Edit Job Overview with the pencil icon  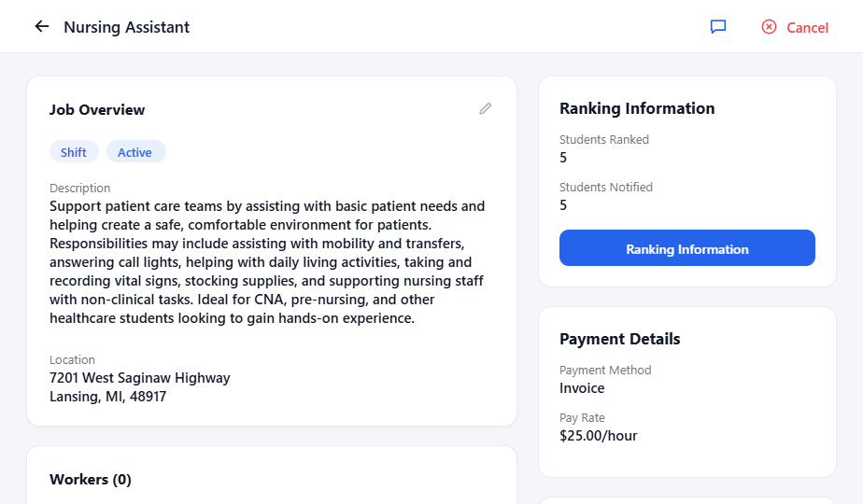click(485, 109)
